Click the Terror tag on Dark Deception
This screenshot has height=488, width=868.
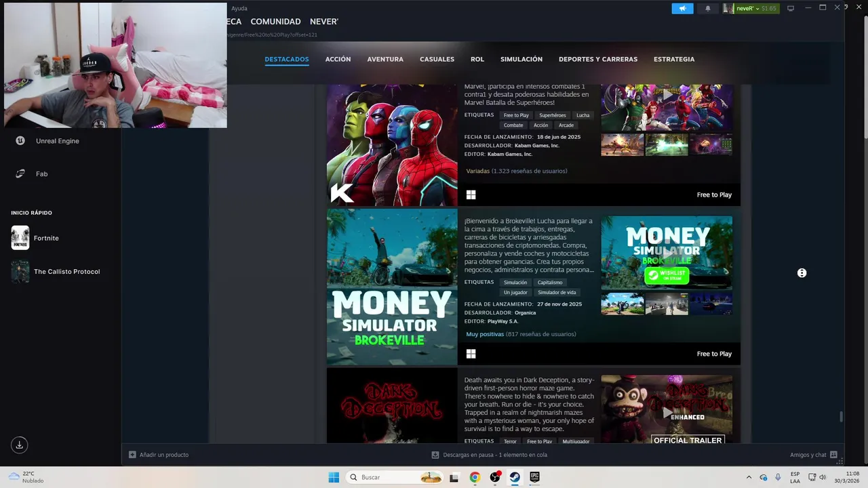[510, 441]
